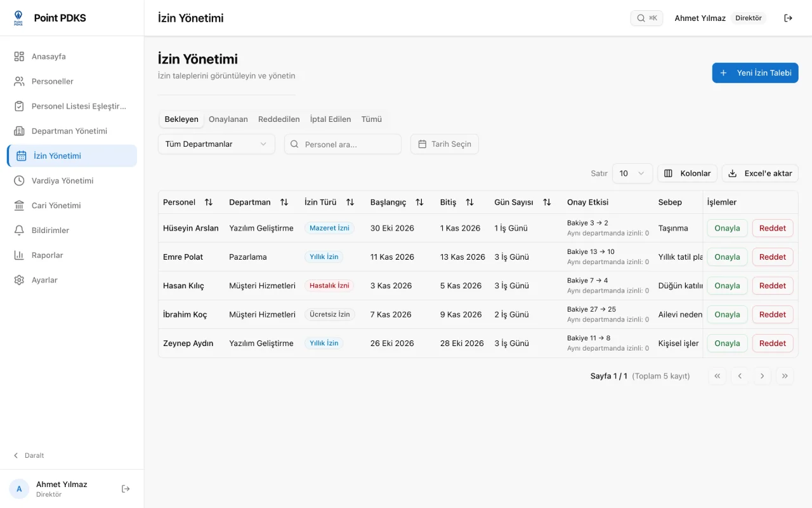Switch to the İptal Edilen tab
The width and height of the screenshot is (812, 508).
pos(331,119)
